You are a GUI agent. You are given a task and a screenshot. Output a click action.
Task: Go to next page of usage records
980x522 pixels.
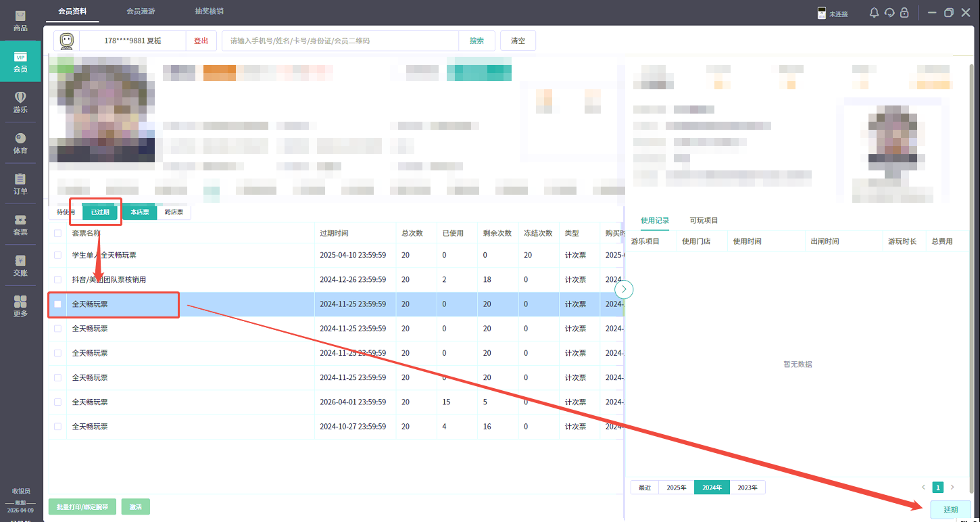pyautogui.click(x=952, y=488)
